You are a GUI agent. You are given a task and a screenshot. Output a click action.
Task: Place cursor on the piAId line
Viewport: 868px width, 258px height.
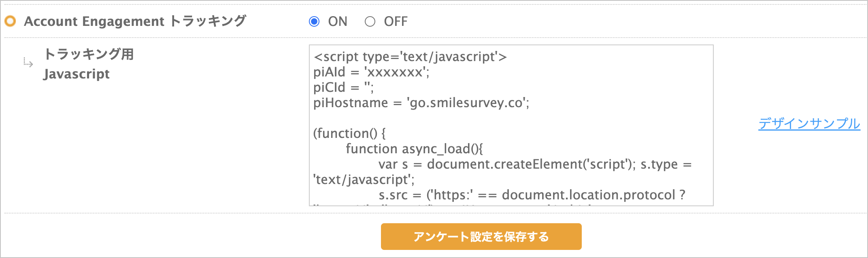[x=371, y=72]
